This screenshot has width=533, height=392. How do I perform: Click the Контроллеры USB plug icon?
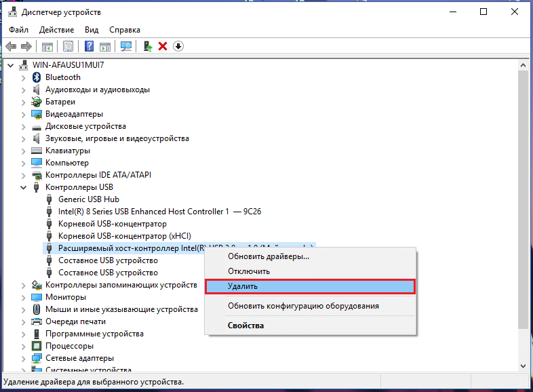(37, 187)
